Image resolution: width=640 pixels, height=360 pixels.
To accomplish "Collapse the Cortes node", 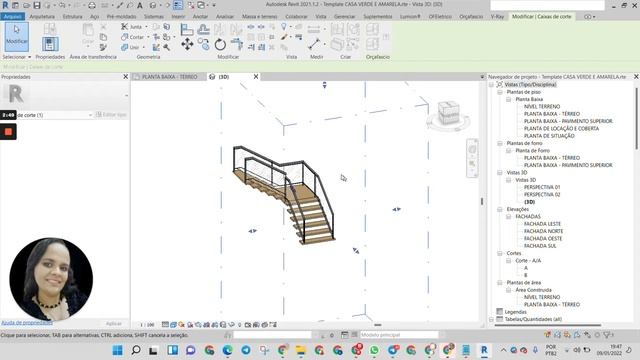I will (500, 253).
